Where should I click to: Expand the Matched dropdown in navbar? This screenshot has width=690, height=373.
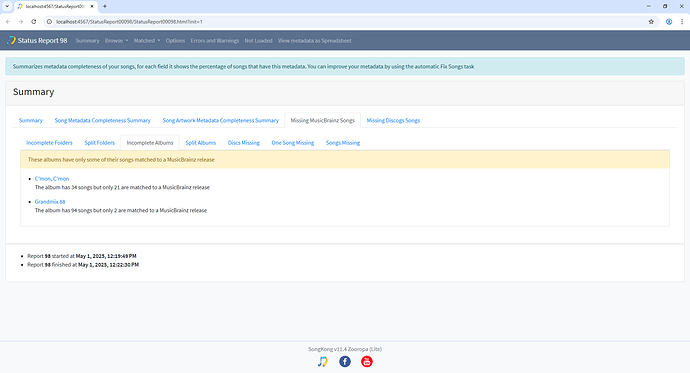pyautogui.click(x=147, y=40)
